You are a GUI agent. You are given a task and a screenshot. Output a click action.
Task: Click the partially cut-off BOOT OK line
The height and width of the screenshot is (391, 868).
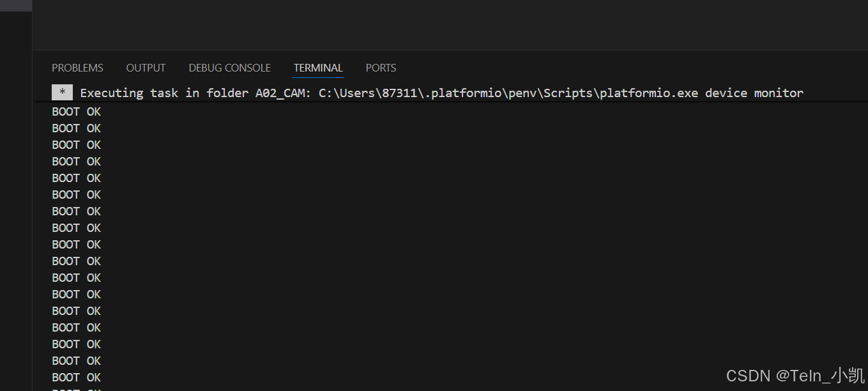77,389
